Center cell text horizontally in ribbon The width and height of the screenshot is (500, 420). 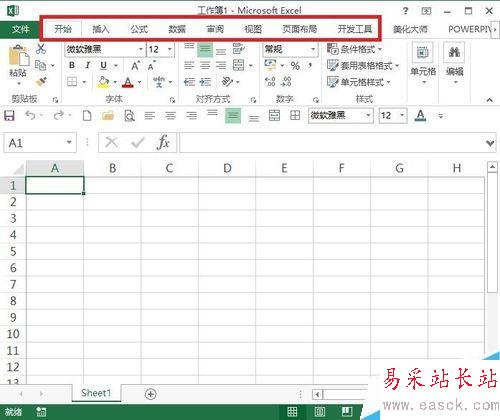point(205,65)
